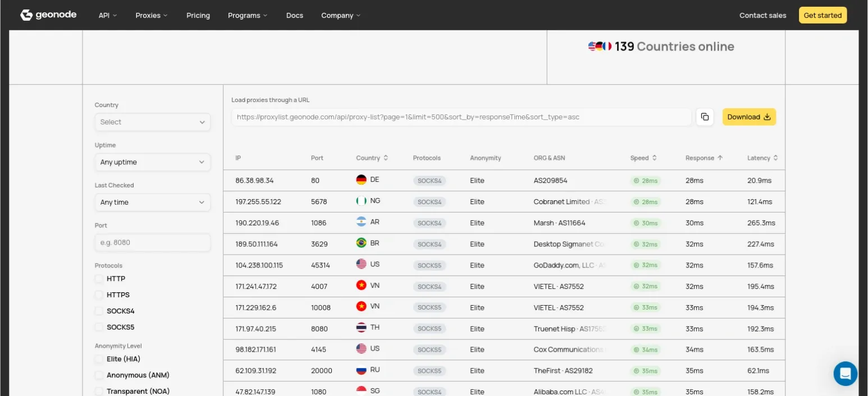Screen dimensions: 868x396
Task: Select IP address 190.220.19.46
Action: pyautogui.click(x=257, y=223)
